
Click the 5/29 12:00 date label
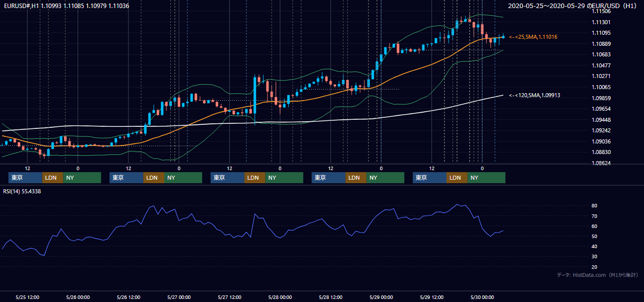tap(431, 297)
